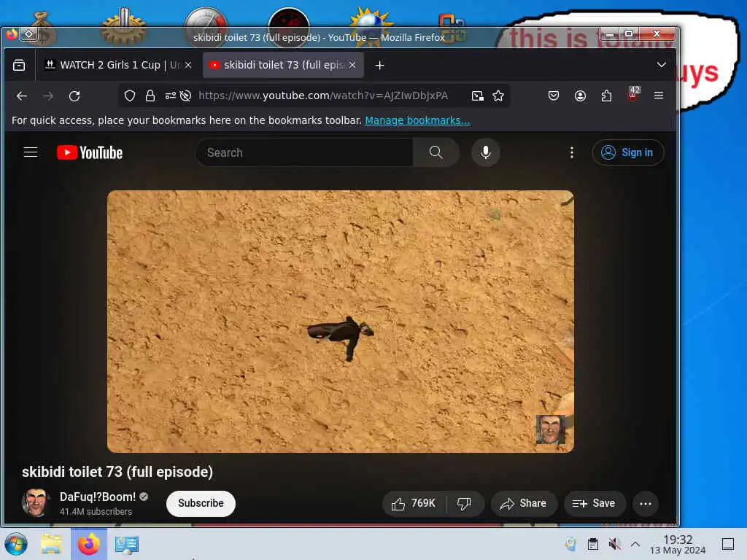
Task: Go back one page
Action: coord(21,96)
